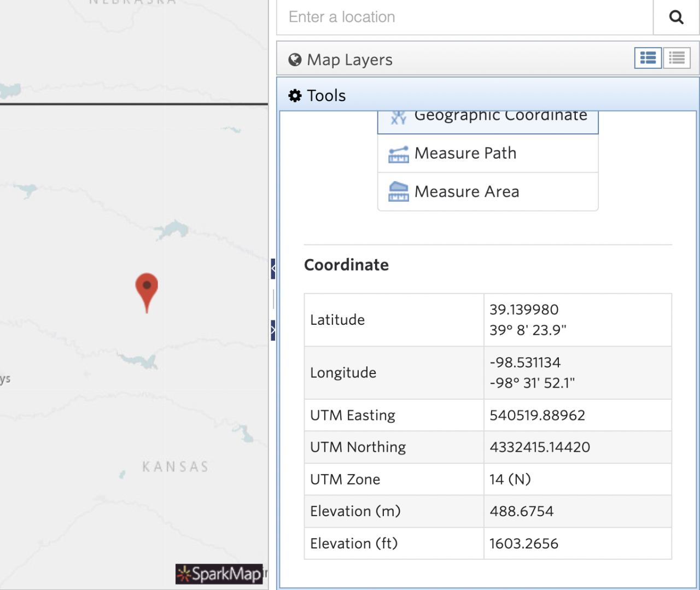700x590 pixels.
Task: Click the SparkMap logo on the map
Action: pos(219,574)
